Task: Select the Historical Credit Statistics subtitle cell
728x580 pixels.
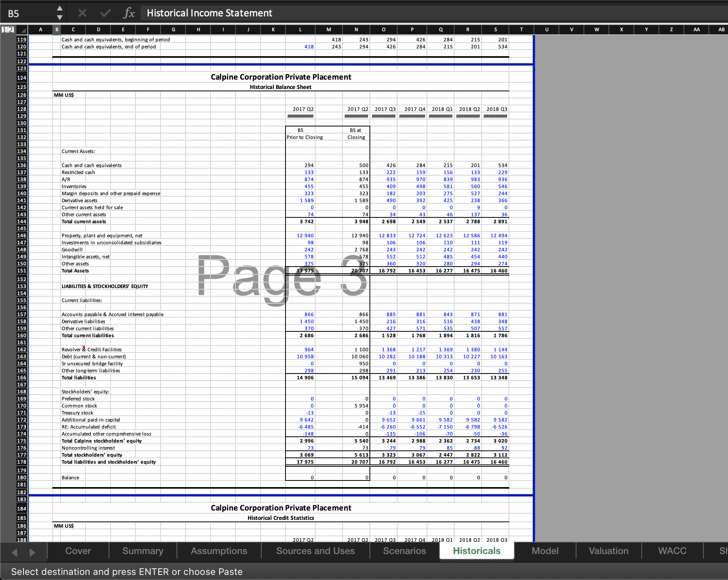Action: pyautogui.click(x=281, y=518)
